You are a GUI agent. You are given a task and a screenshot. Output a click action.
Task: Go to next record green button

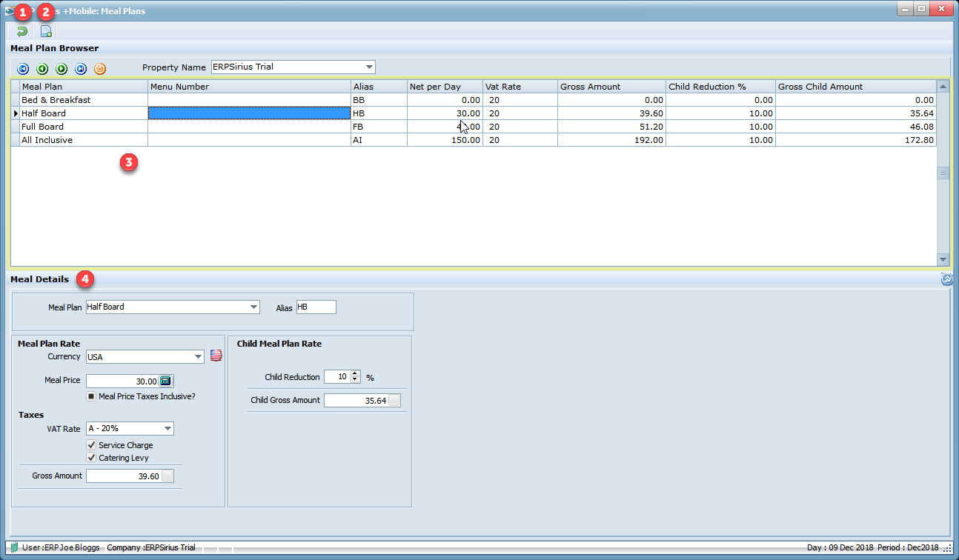point(62,69)
